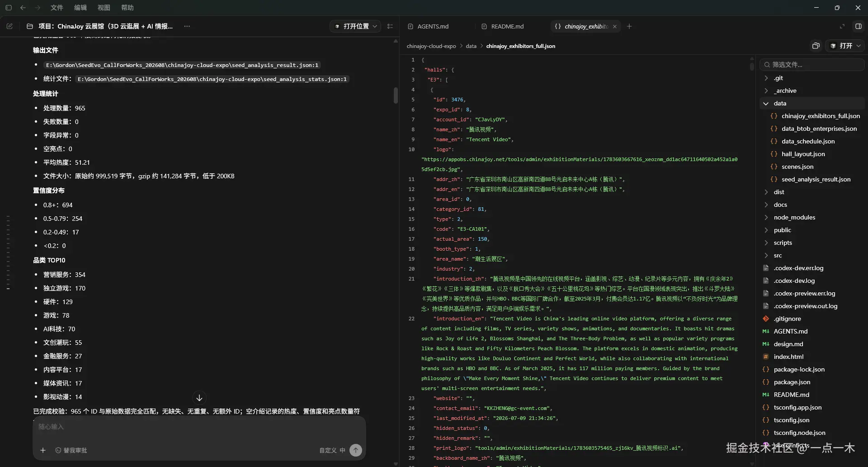Expand the docs folder
This screenshot has width=868, height=467.
coord(780,205)
